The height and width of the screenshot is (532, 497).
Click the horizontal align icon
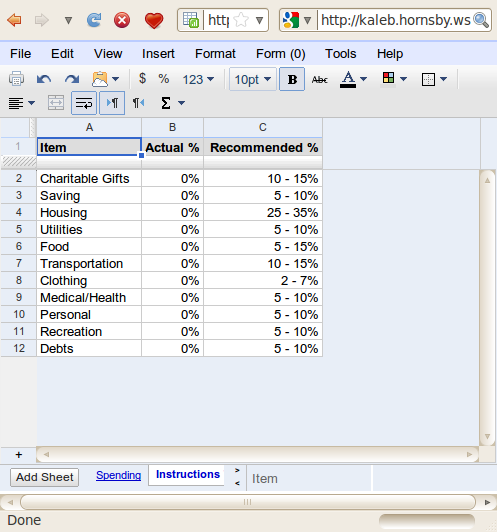click(x=16, y=103)
